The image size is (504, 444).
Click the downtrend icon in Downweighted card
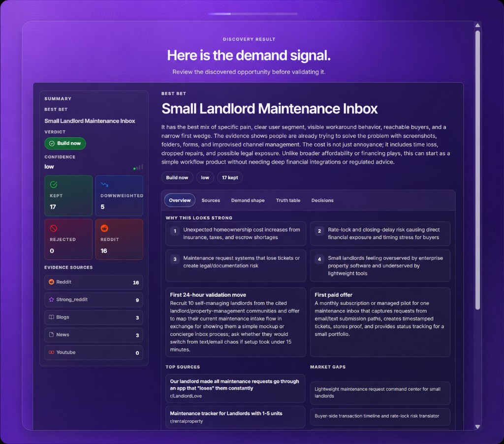coord(104,184)
